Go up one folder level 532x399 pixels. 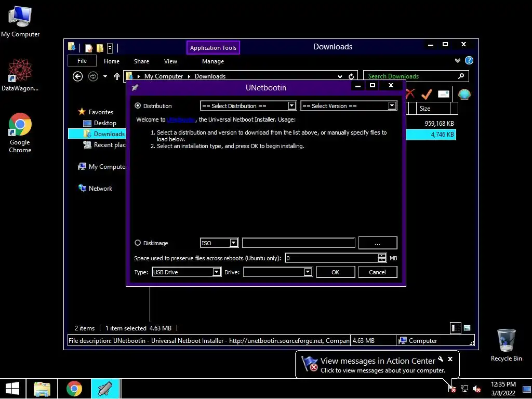click(117, 76)
